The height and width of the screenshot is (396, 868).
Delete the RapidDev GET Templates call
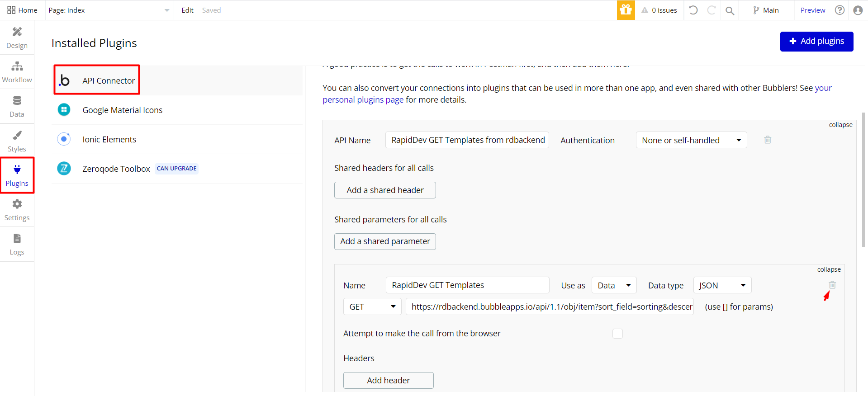point(832,285)
